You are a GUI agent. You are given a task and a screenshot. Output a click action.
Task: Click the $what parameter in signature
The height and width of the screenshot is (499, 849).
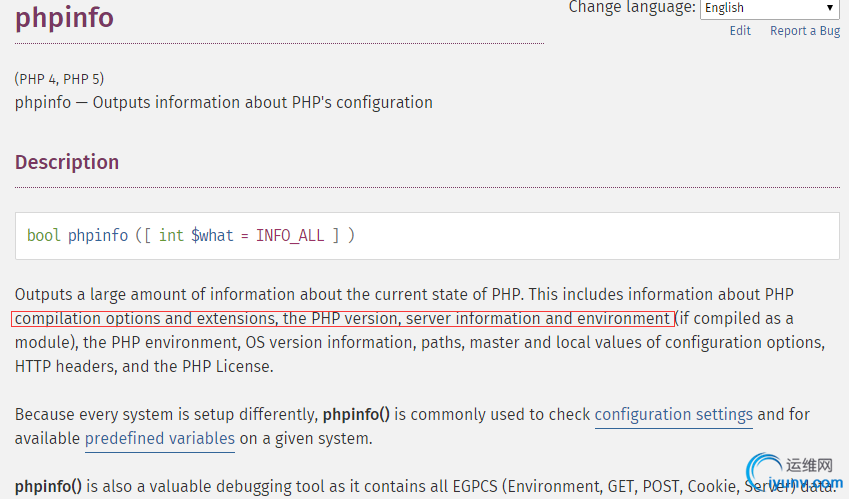212,236
